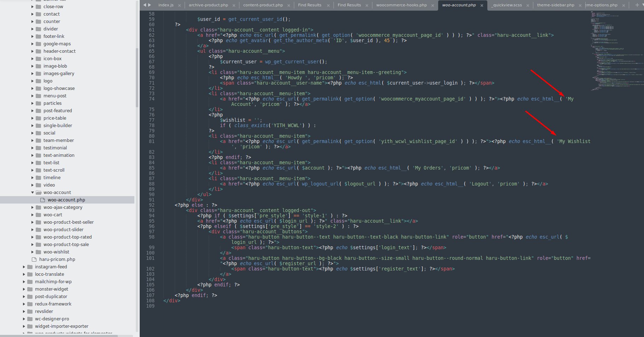The image size is (644, 337).
Task: Expand the counter folder
Action: (x=33, y=21)
